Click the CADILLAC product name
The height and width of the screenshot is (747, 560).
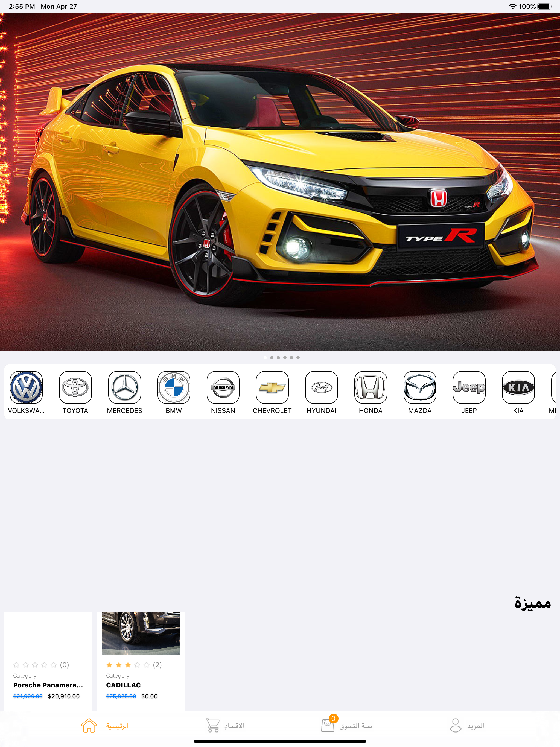click(123, 685)
